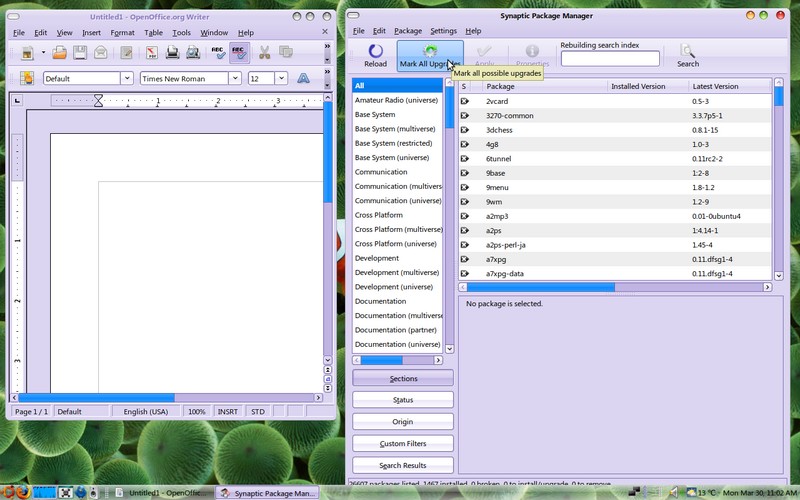
Task: Click the Custom Filters button
Action: tap(403, 444)
